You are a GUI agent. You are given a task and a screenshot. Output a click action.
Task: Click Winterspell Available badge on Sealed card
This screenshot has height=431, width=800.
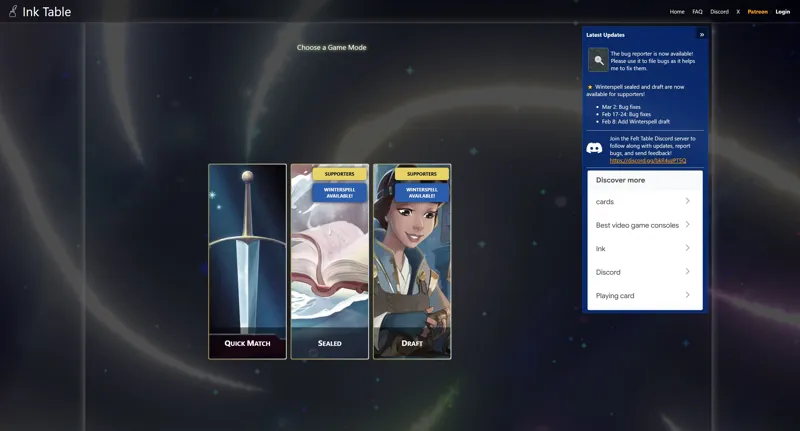click(339, 192)
